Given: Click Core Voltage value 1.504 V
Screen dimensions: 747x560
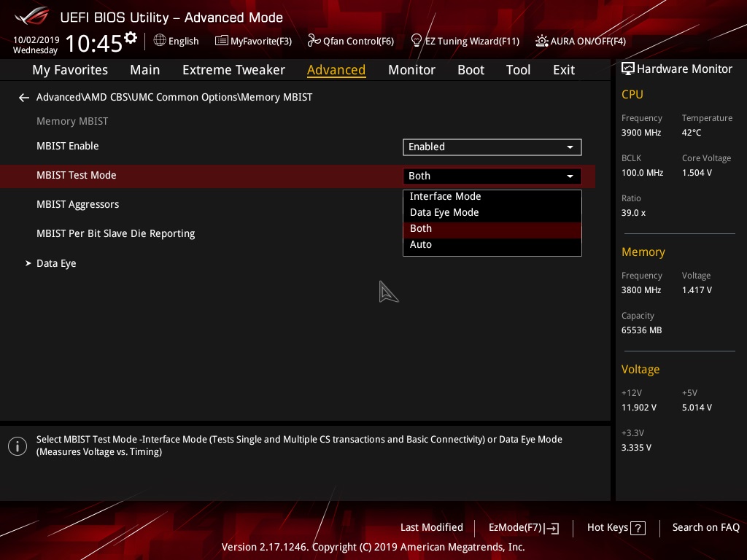Looking at the screenshot, I should coord(697,173).
